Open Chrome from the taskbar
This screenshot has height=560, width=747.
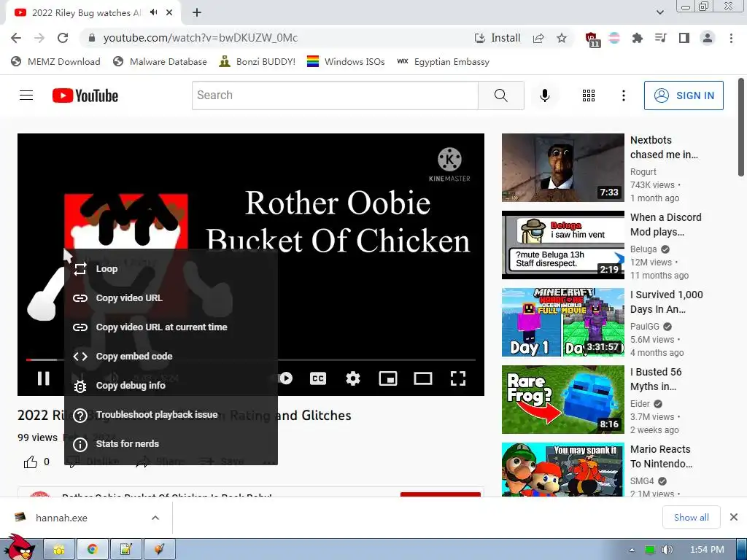pos(92,550)
